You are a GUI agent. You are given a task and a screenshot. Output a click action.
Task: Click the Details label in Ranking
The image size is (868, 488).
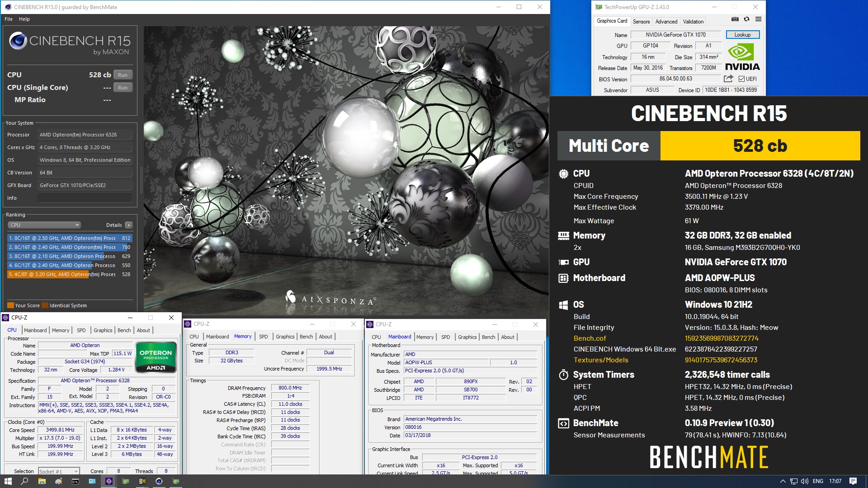[x=114, y=225]
